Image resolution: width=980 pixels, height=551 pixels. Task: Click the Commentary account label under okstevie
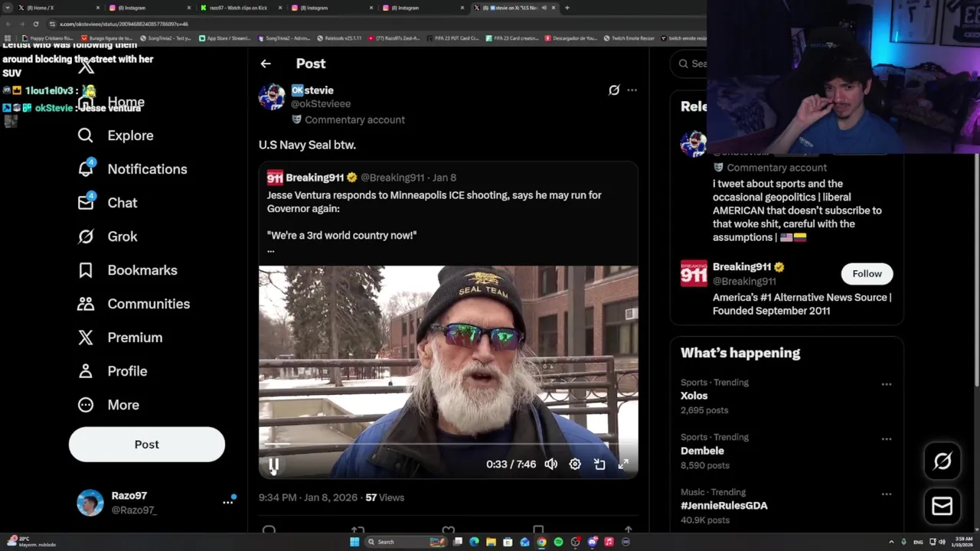(354, 120)
